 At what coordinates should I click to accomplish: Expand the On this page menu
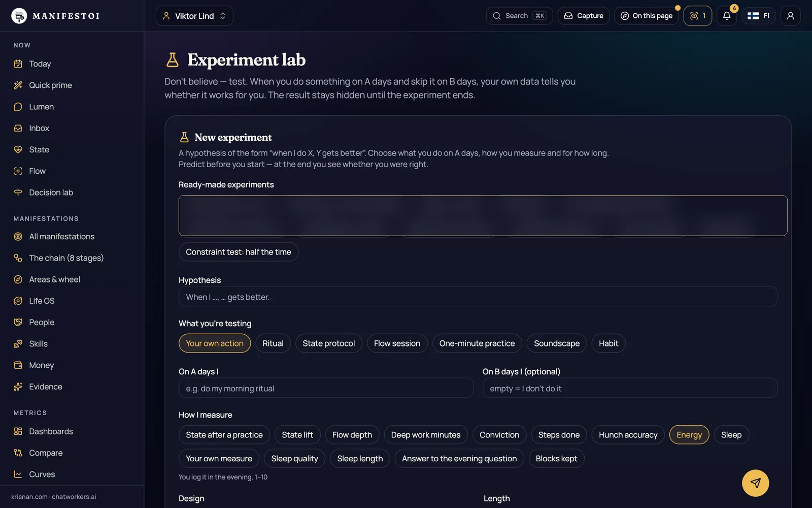(x=647, y=16)
